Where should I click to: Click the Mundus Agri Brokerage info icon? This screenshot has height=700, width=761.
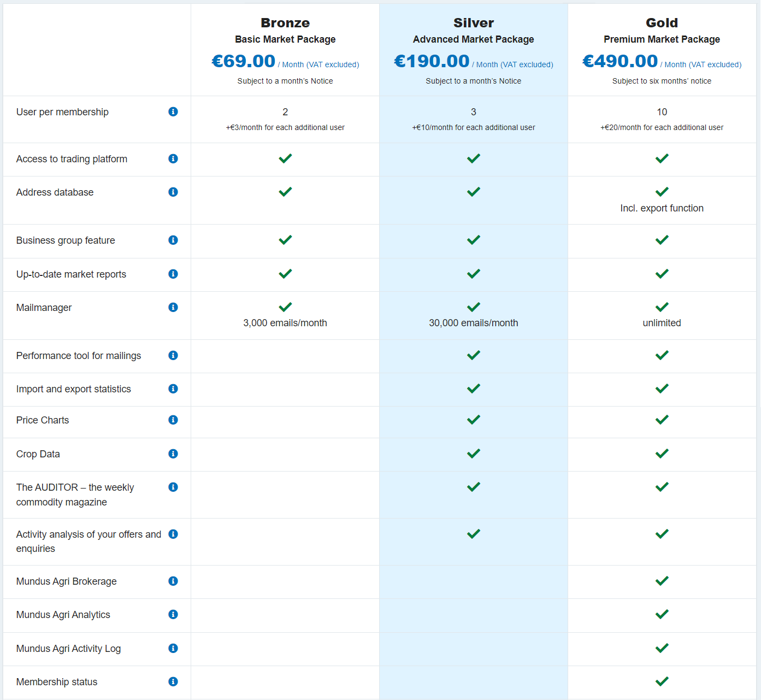tap(173, 581)
